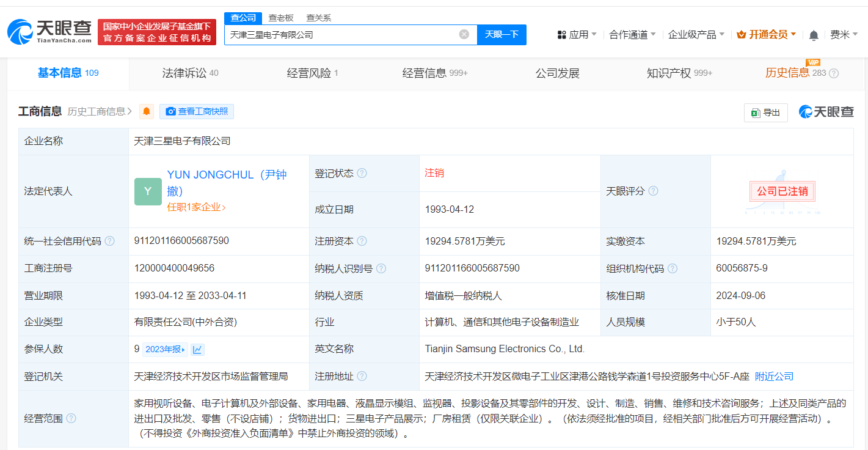Click the TianYanCha logo in header
Viewport: 868px width, 450px height.
point(50,32)
